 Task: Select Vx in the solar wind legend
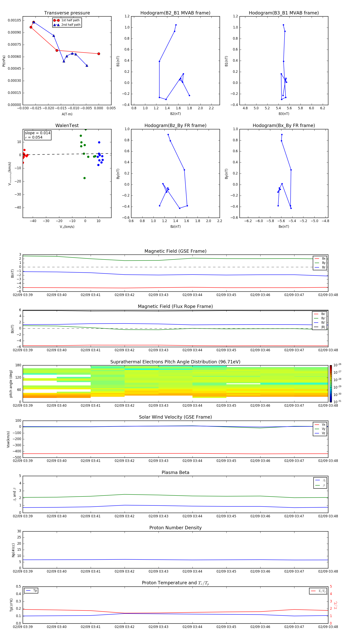320,424
